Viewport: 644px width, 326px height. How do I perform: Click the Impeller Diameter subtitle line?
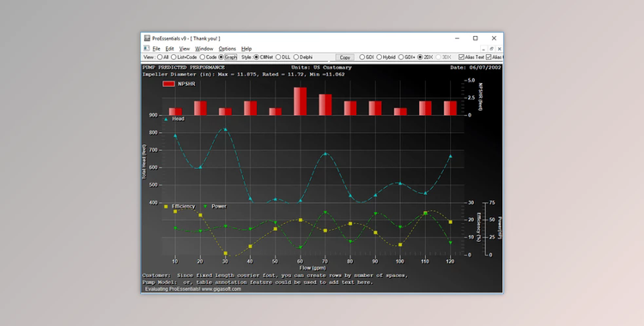tap(244, 75)
